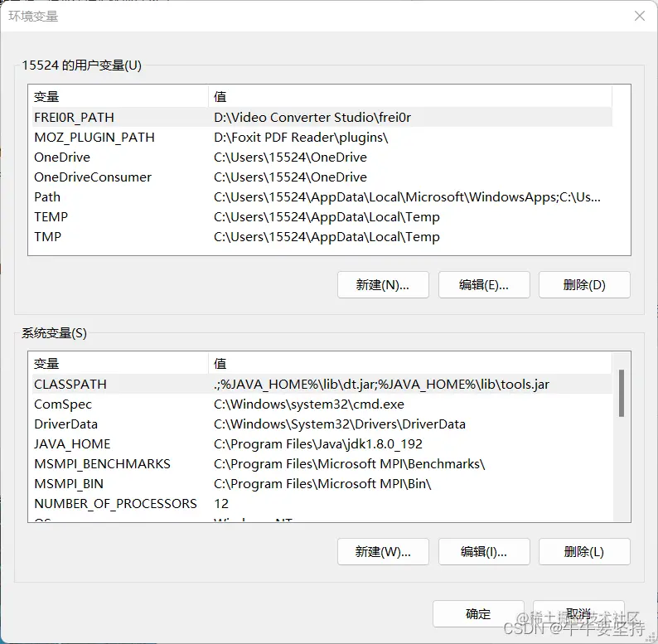This screenshot has width=658, height=644.
Task: Select the MOZ_PLUGIN_PATH user variable
Action: [322, 138]
